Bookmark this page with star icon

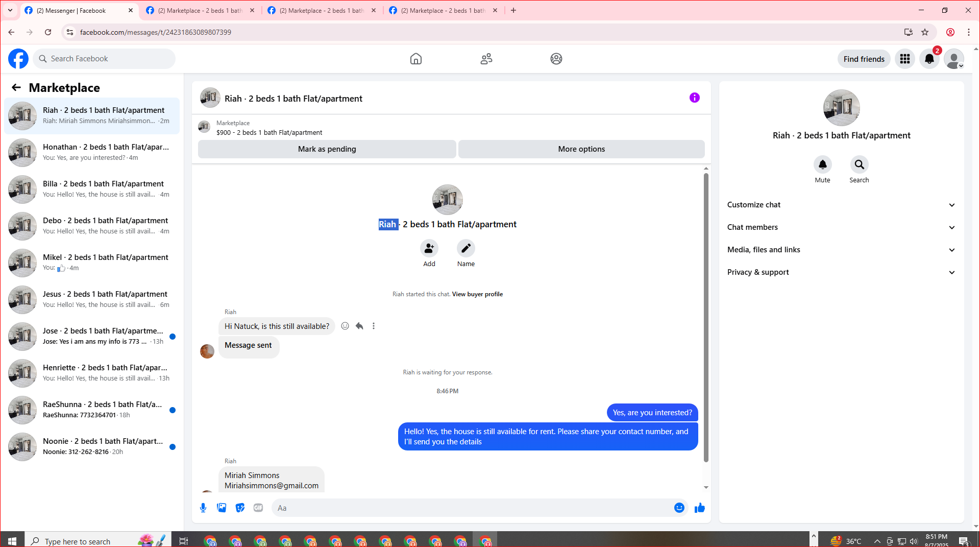pos(925,32)
